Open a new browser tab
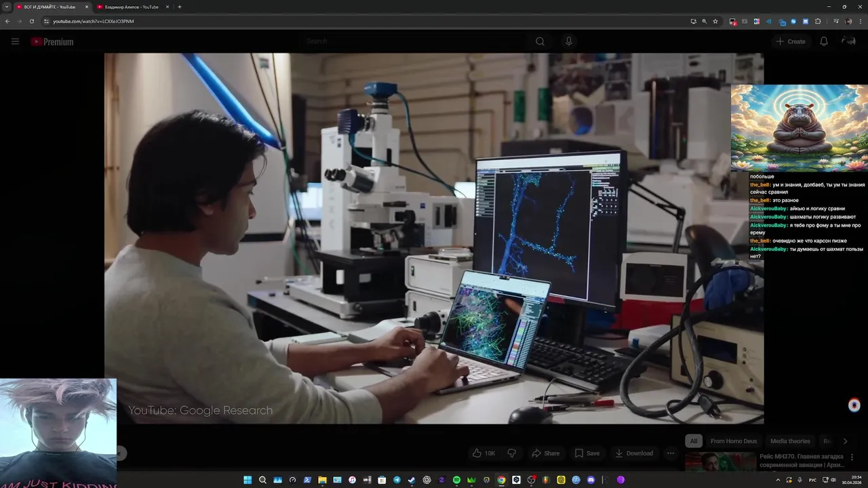This screenshot has width=868, height=488. point(180,7)
